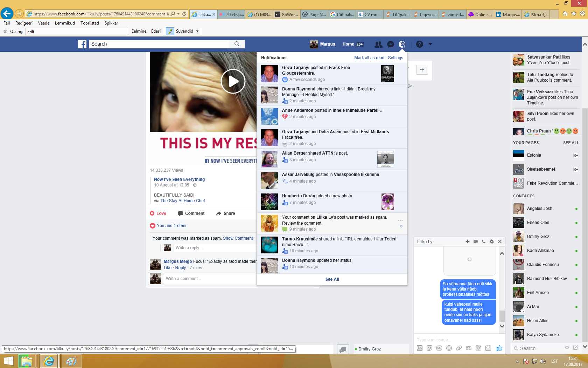Open the Lemmikud menu
Viewport: 588px width, 368px height.
[x=65, y=23]
